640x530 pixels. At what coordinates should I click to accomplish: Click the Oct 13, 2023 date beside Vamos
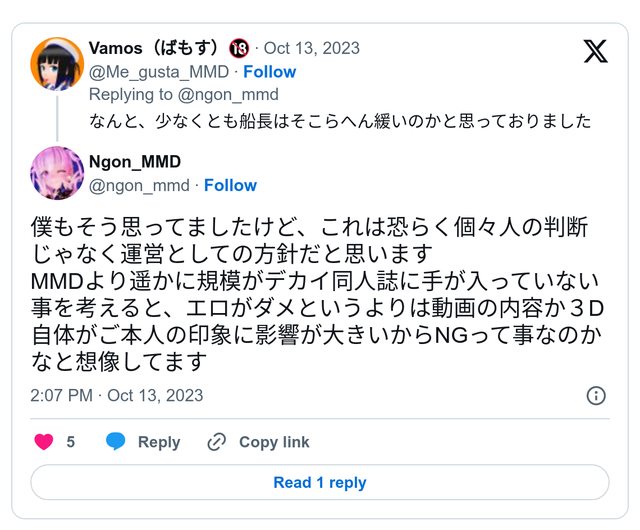point(312,49)
